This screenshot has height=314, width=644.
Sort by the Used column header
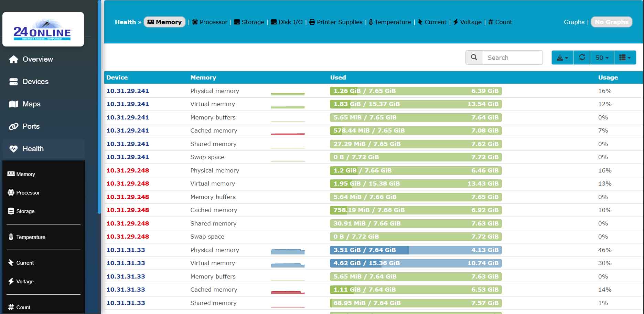pos(338,77)
